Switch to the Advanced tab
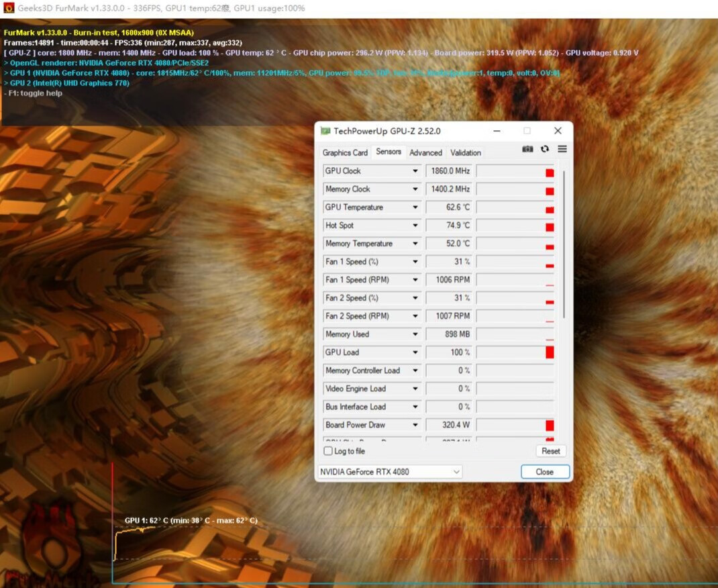 [425, 152]
